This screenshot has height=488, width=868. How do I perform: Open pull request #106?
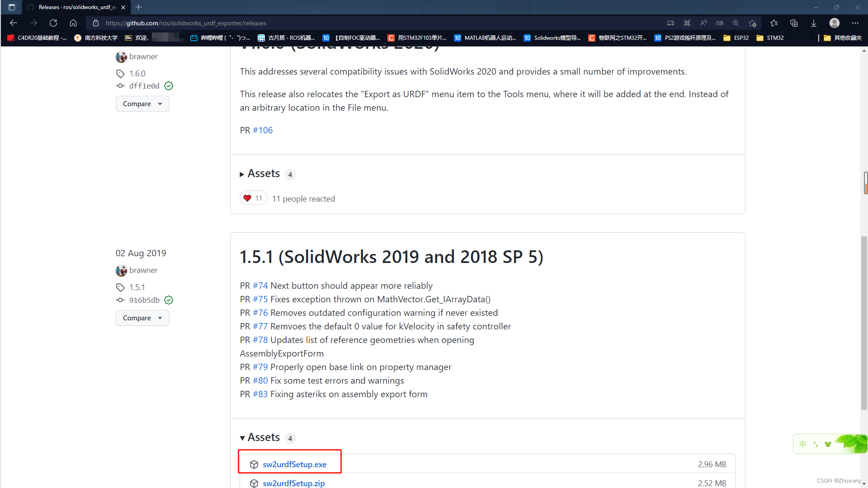click(x=263, y=130)
